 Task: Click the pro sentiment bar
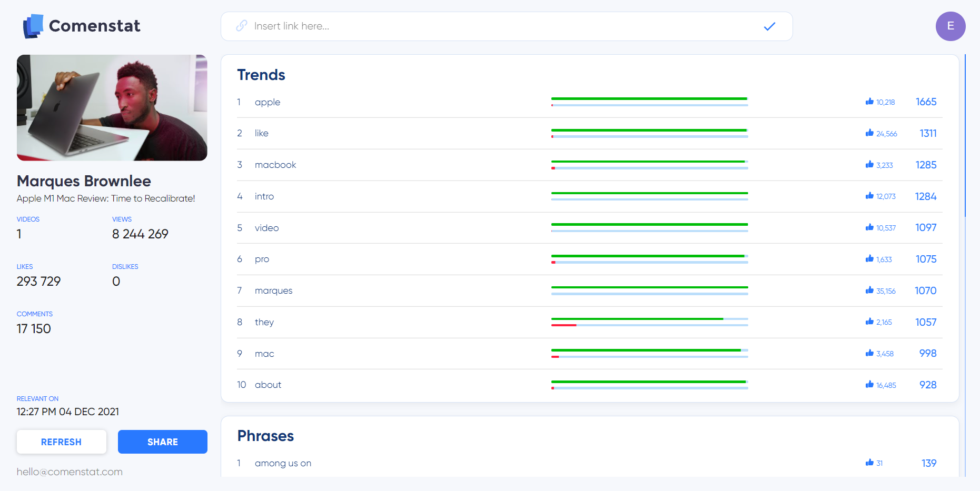pos(650,259)
